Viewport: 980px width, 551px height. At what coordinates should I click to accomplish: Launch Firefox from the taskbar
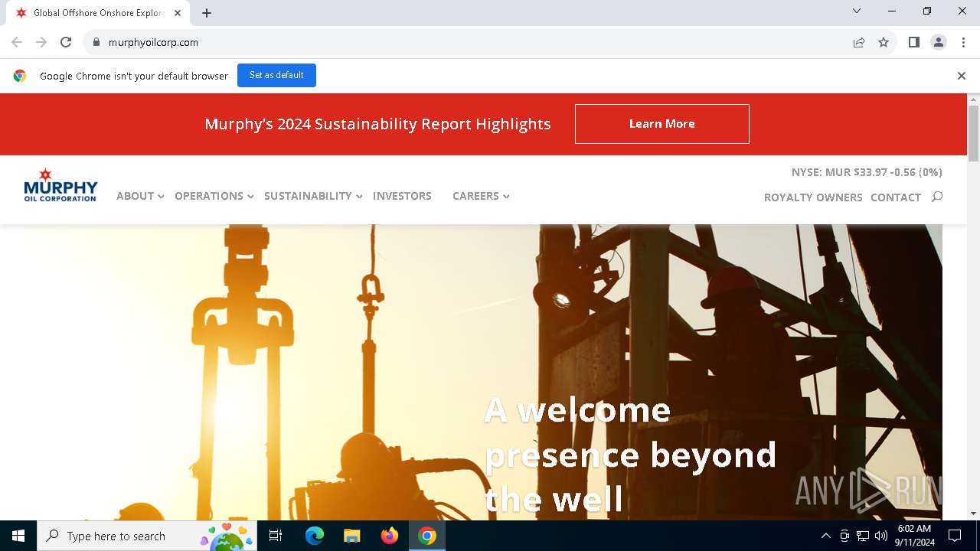390,536
